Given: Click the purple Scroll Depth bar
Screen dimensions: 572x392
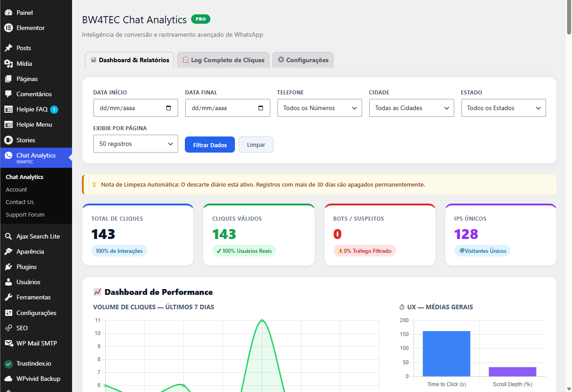Looking at the screenshot, I should (512, 371).
